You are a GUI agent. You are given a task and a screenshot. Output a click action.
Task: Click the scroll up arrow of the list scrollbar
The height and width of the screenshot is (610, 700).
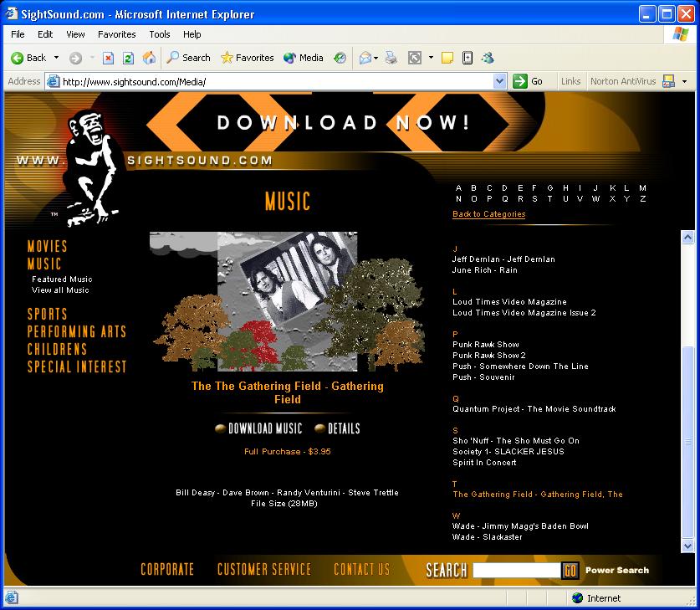click(x=687, y=237)
